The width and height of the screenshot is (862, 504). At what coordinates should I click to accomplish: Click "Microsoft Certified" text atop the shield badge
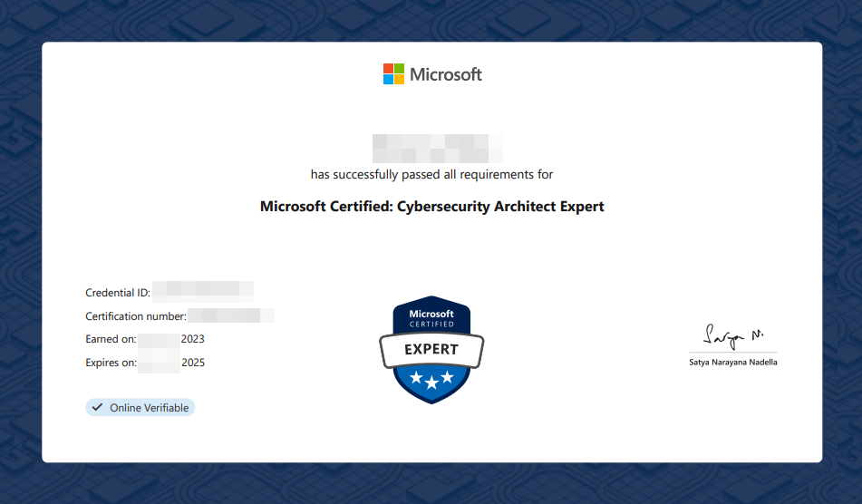(x=431, y=318)
